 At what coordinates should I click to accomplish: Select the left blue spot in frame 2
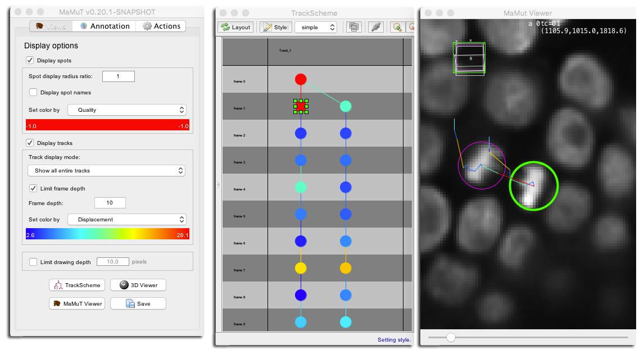click(x=301, y=134)
